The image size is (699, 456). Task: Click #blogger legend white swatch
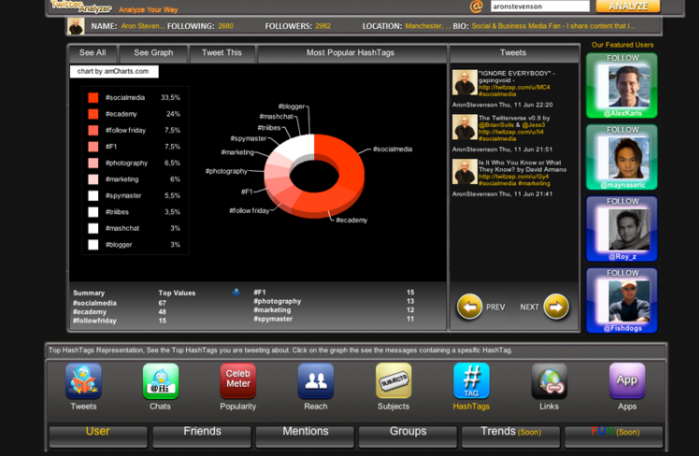point(93,245)
